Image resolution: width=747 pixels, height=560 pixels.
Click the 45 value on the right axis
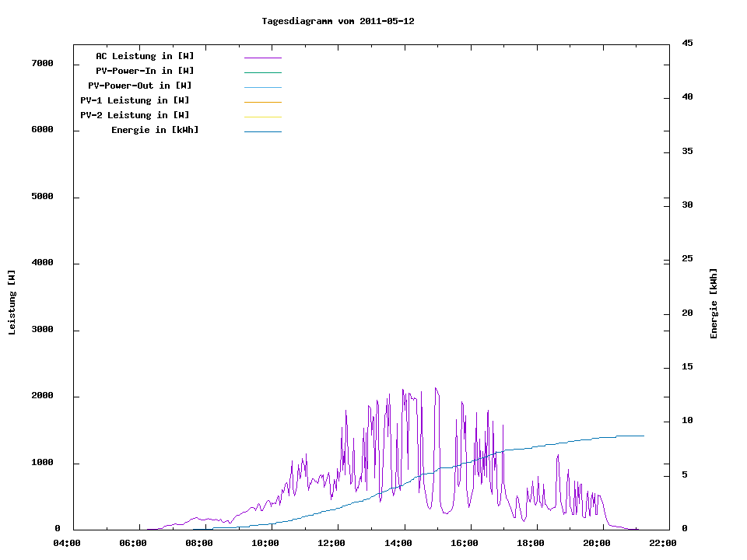pos(687,43)
